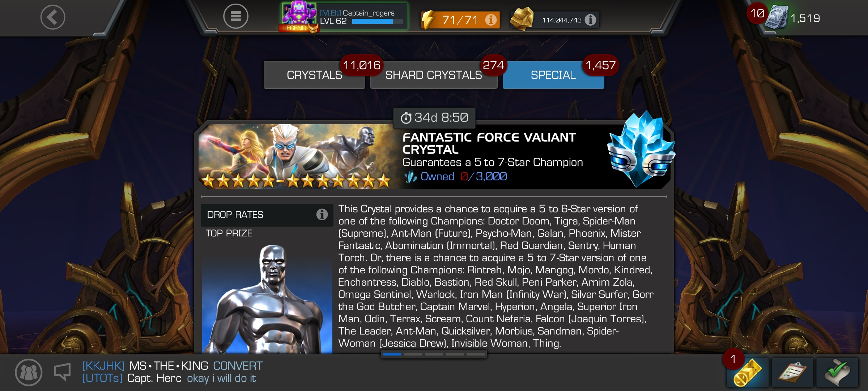Select the Fantastic Force Valiant Crystal banner
Viewport: 868px width, 391px height.
point(434,156)
